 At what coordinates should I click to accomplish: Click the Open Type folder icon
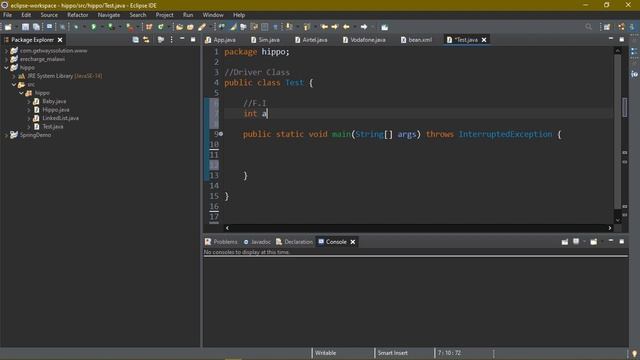click(180, 27)
